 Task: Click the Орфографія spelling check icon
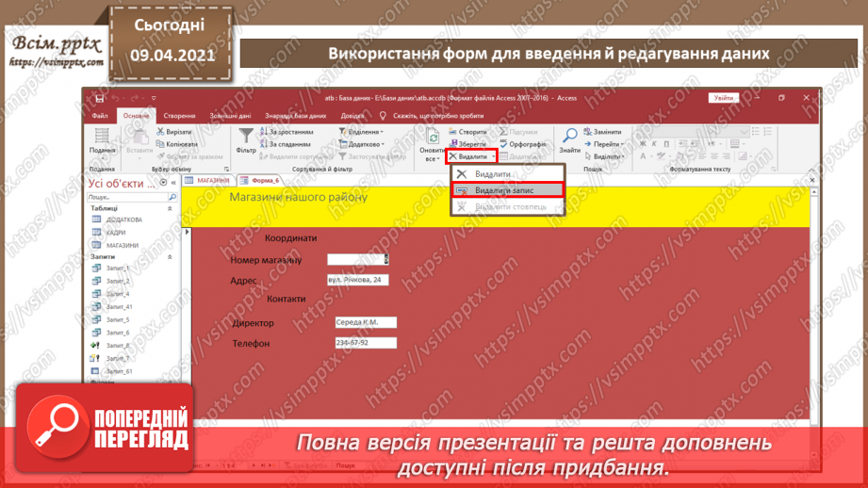523,144
